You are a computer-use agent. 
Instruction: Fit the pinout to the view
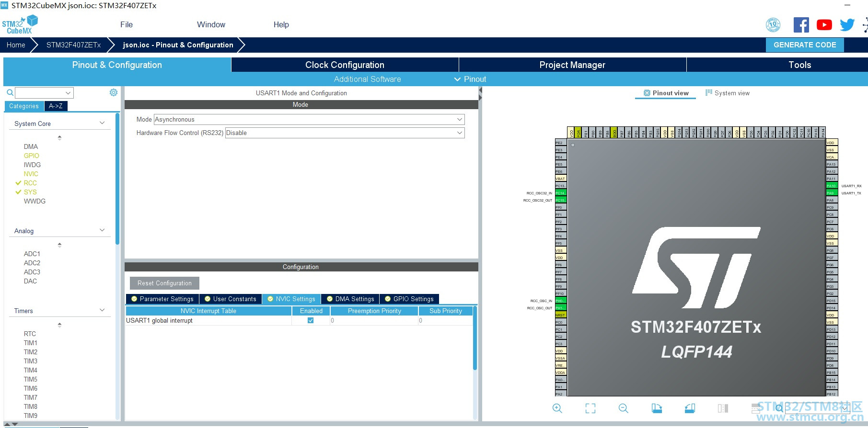[590, 408]
